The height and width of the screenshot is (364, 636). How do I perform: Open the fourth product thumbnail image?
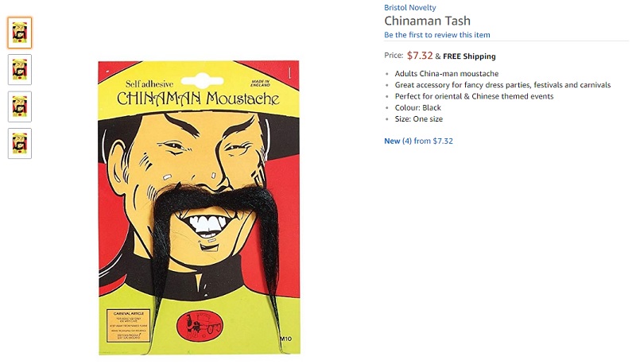pos(19,144)
